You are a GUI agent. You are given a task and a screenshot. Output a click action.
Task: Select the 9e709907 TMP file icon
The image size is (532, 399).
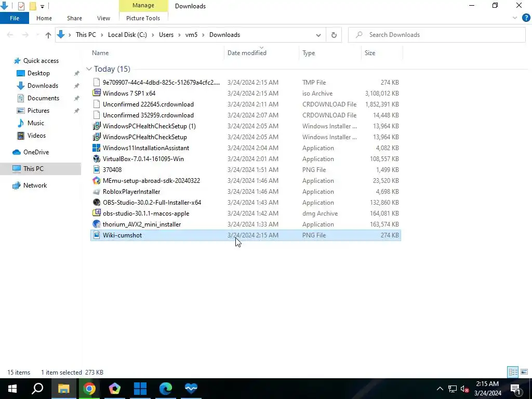click(x=97, y=83)
